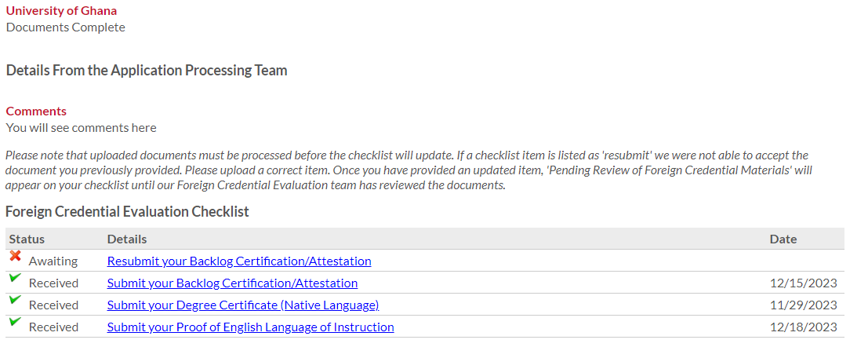Viewport: 868px width, 347px height.
Task: Click the Details column header
Action: (127, 239)
